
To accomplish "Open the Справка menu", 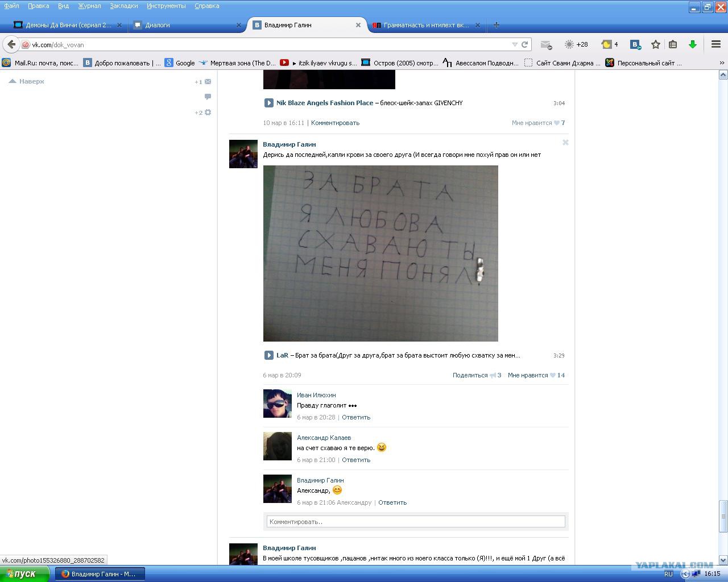I will coord(206,6).
